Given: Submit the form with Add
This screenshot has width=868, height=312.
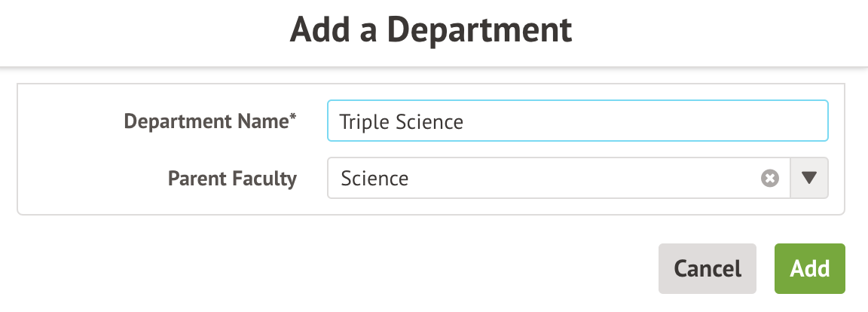Looking at the screenshot, I should click(x=809, y=268).
